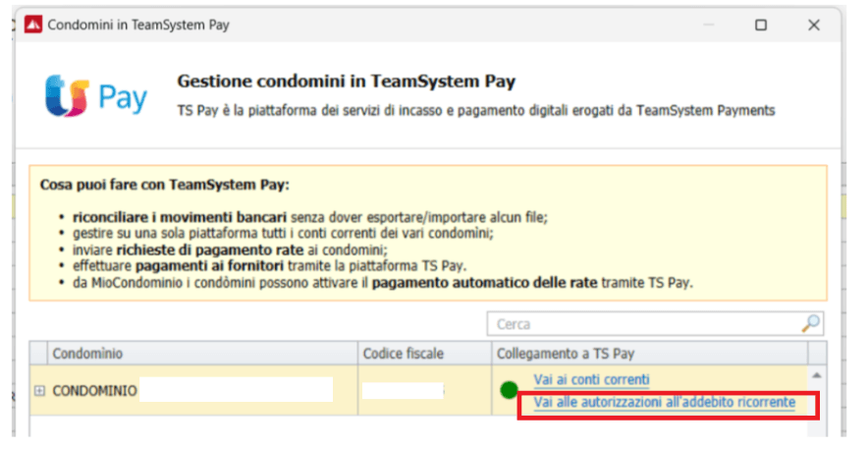Click the row selector header corner cell
868x449 pixels.
click(x=38, y=354)
